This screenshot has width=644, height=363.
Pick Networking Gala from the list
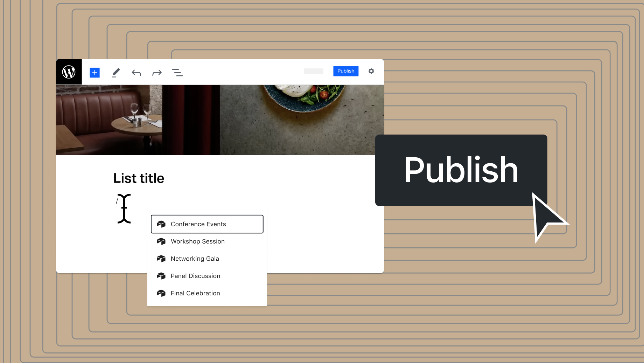[195, 259]
